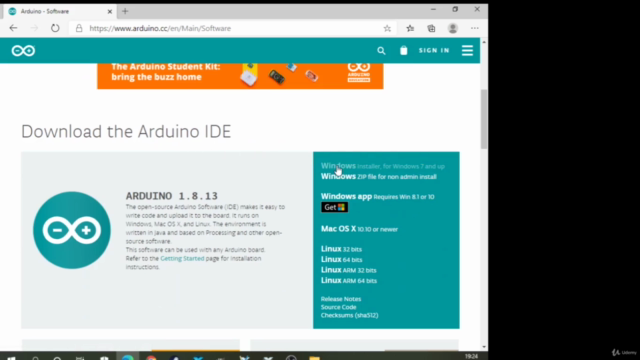Add this page to favorites star icon

(387, 28)
